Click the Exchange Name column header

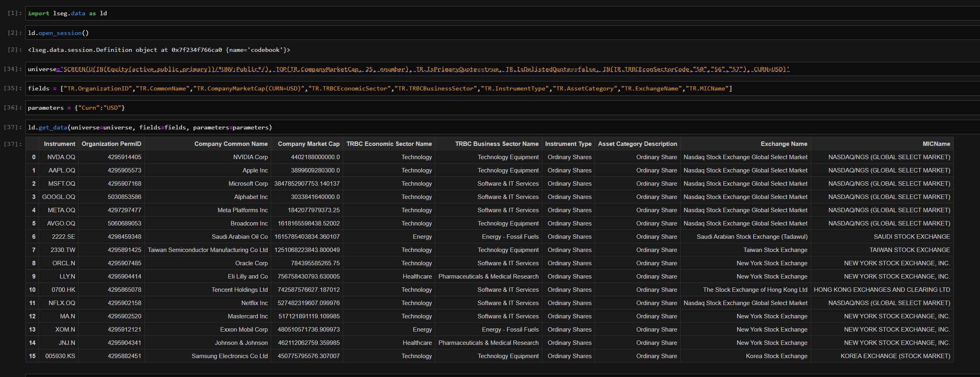tap(784, 144)
